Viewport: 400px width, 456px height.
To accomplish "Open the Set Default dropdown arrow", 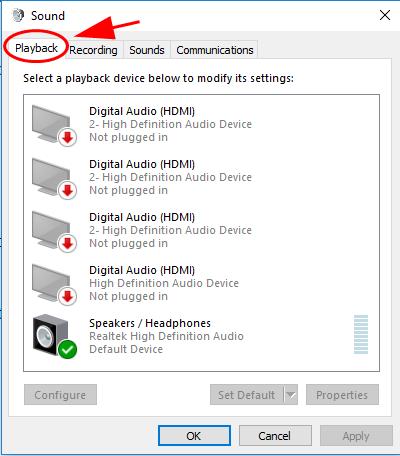I will tap(291, 395).
